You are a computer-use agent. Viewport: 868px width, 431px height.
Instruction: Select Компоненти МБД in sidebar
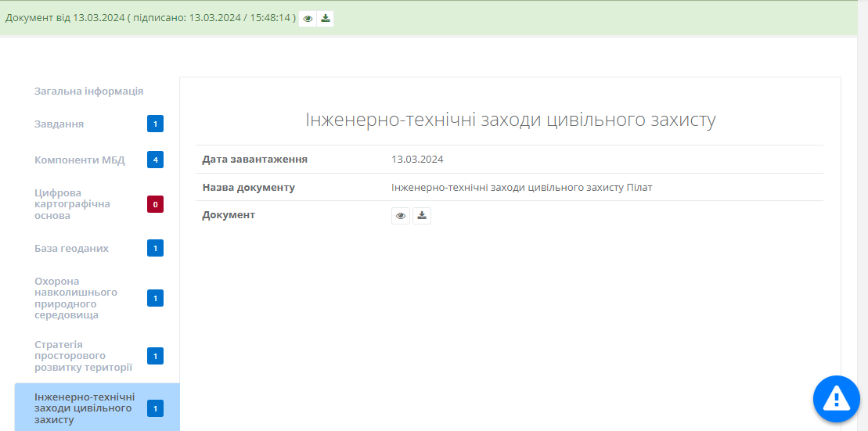click(79, 160)
